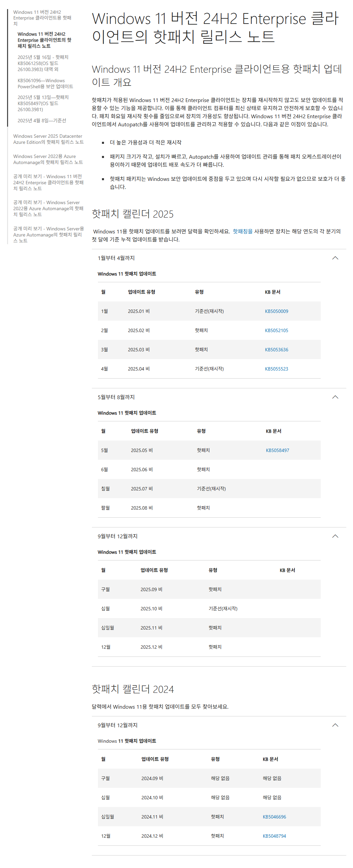Viewport: 353px width, 868px height.
Task: Open the KB5055523 article link
Action: pos(276,369)
